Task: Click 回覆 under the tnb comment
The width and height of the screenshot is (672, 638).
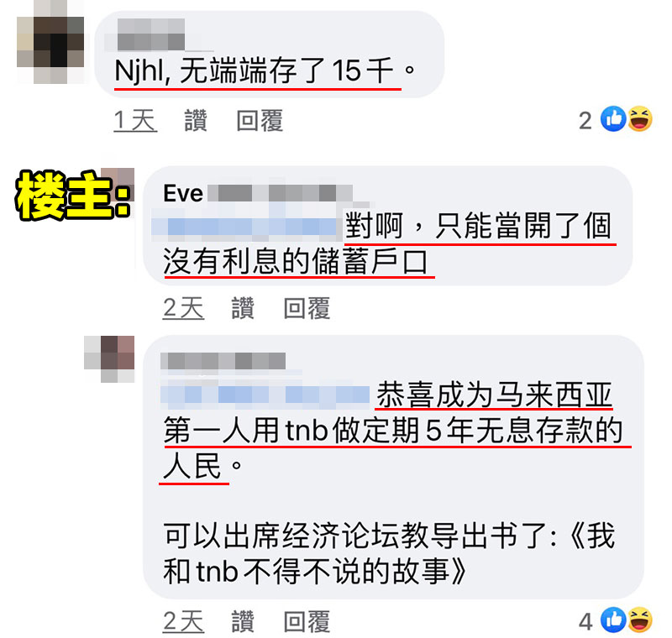Action: click(x=307, y=621)
